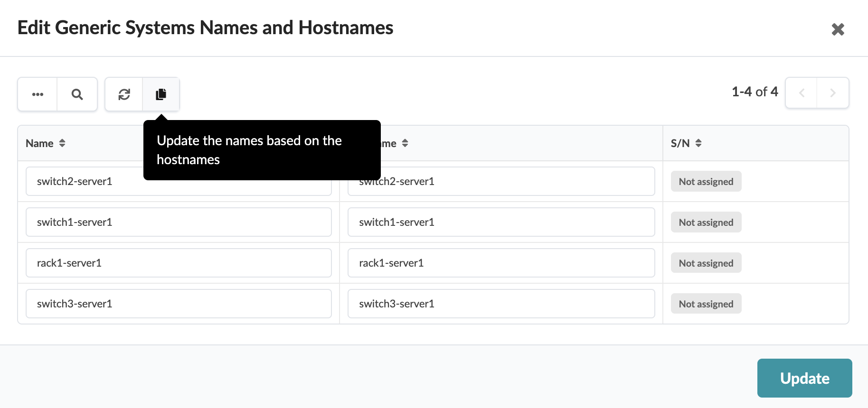Sort the table by S/N column

[x=685, y=143]
